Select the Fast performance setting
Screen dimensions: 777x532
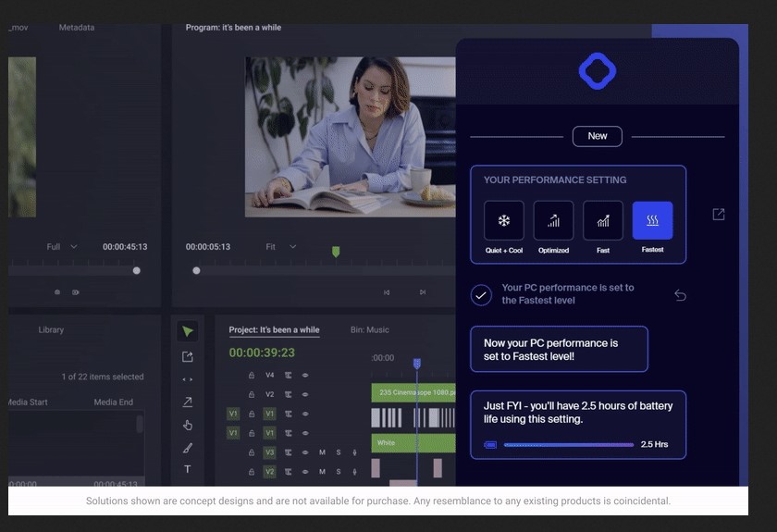[603, 221]
